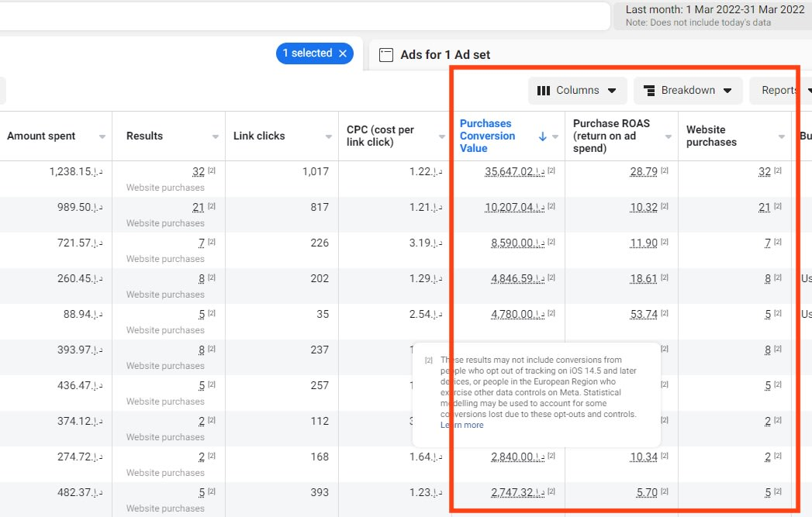Click the Columns bars icon
This screenshot has width=812, height=517.
(x=543, y=91)
